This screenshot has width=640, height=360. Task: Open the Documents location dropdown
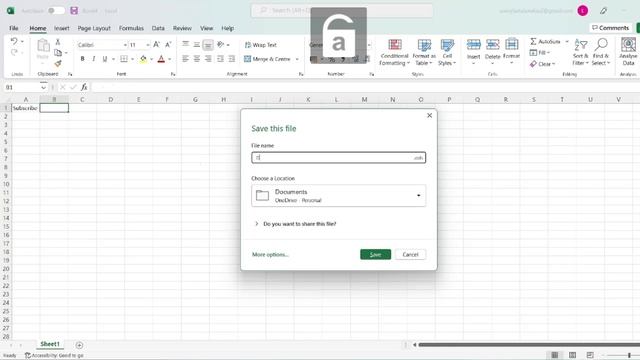tap(338, 196)
